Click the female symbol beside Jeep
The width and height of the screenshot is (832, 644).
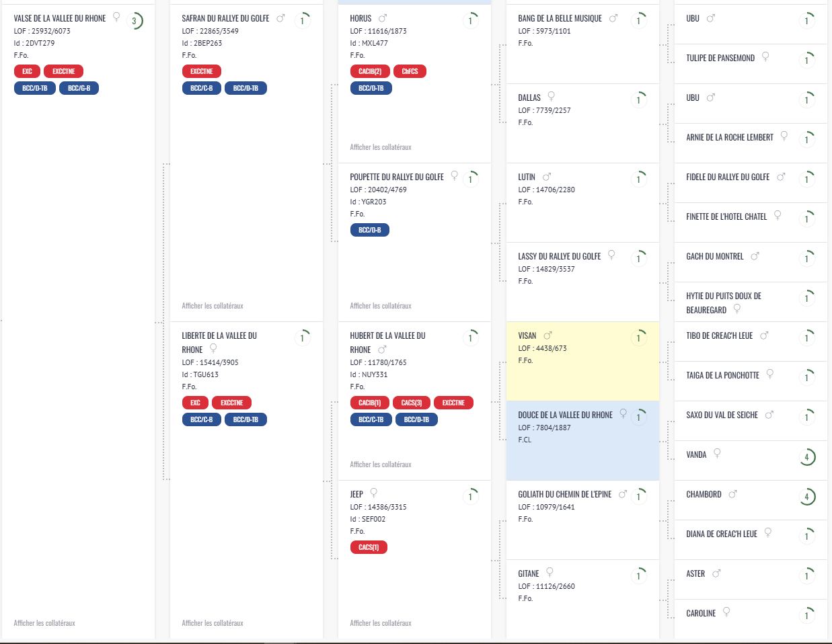click(374, 493)
